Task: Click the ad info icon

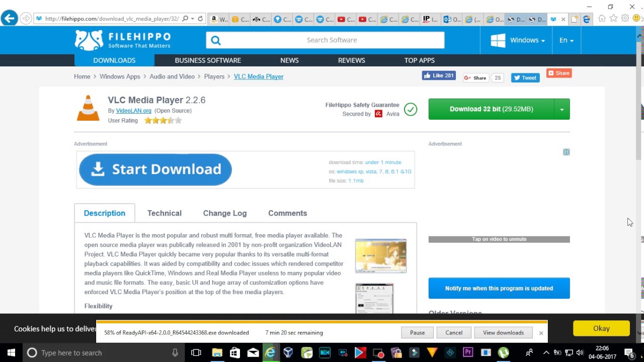Action: point(566,152)
